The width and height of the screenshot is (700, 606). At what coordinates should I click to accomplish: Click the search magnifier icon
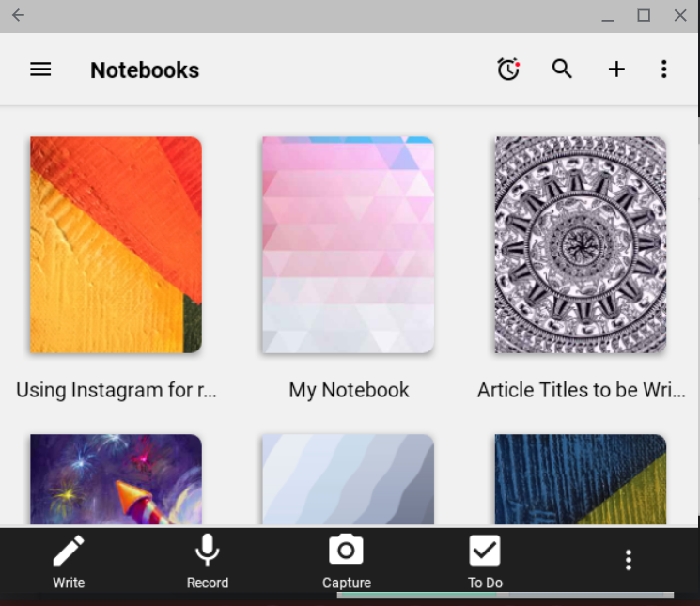(562, 70)
